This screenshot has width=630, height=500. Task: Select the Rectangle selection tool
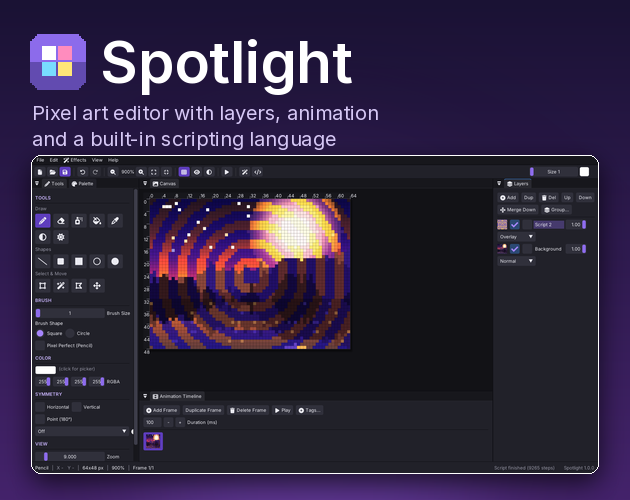(x=43, y=286)
